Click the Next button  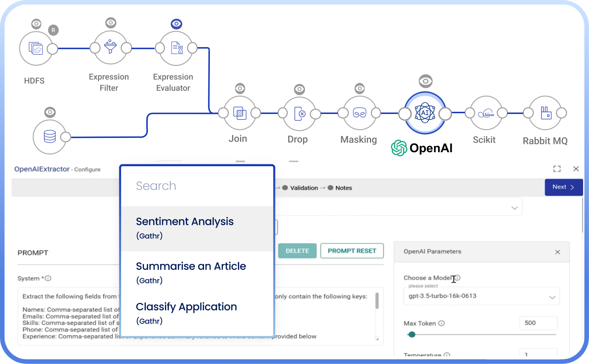pyautogui.click(x=563, y=187)
